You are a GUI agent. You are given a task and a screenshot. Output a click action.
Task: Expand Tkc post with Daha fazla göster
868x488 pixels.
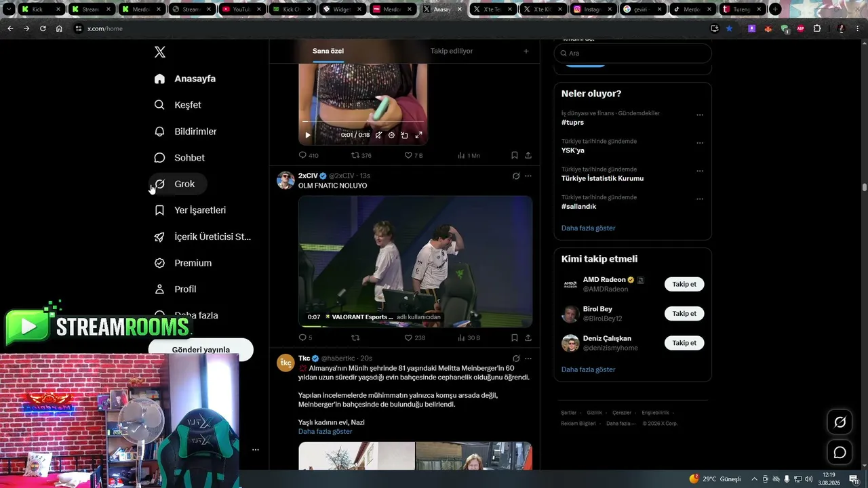coord(325,432)
